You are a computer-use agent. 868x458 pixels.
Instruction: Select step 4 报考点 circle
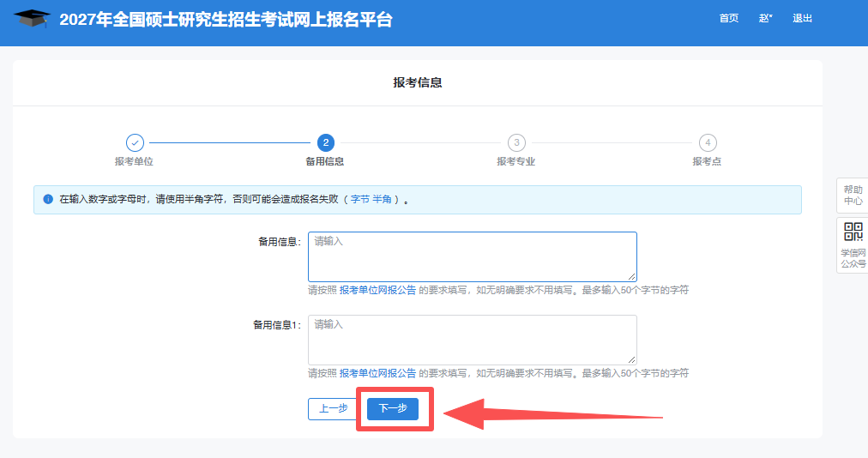[708, 143]
